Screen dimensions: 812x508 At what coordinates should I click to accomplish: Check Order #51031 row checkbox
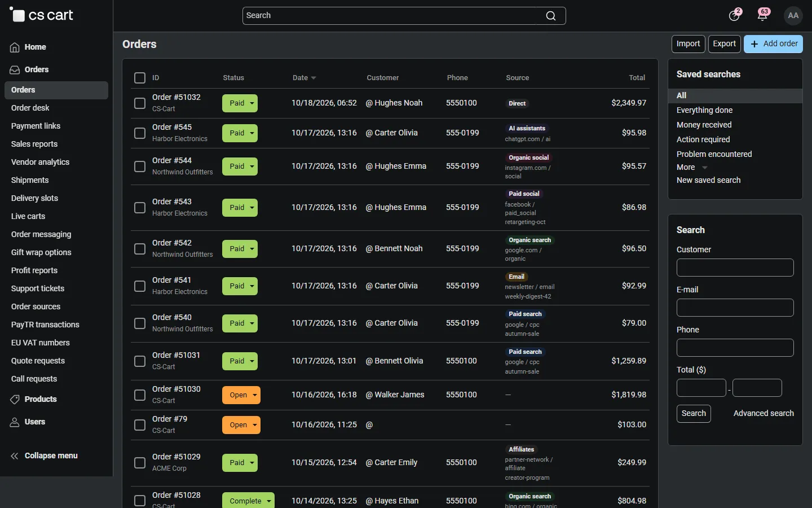[140, 361]
